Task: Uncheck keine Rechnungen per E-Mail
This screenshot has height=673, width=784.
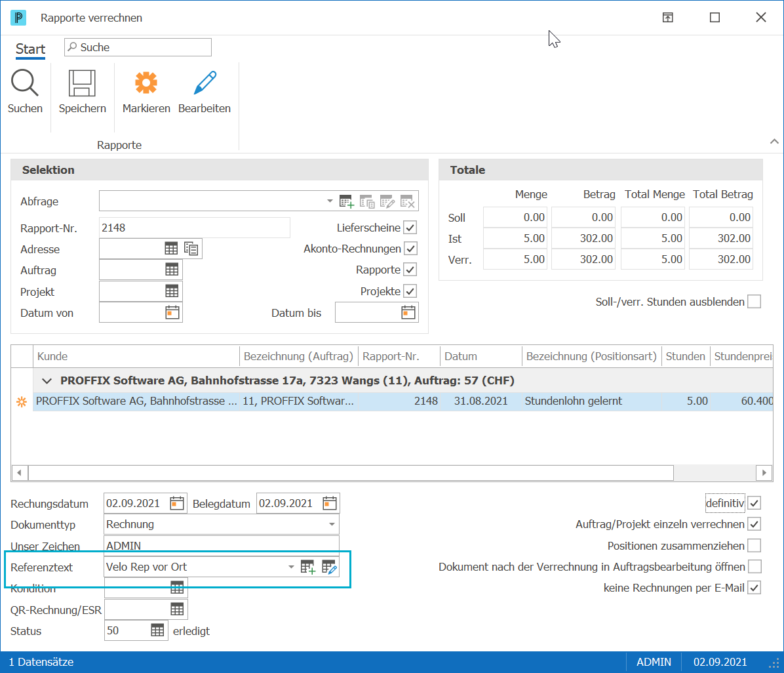Action: coord(754,588)
